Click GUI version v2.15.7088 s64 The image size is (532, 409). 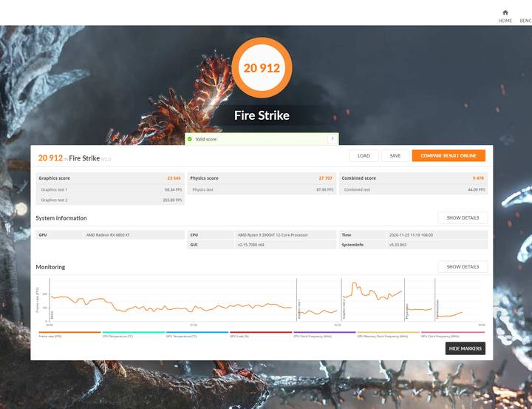point(251,245)
